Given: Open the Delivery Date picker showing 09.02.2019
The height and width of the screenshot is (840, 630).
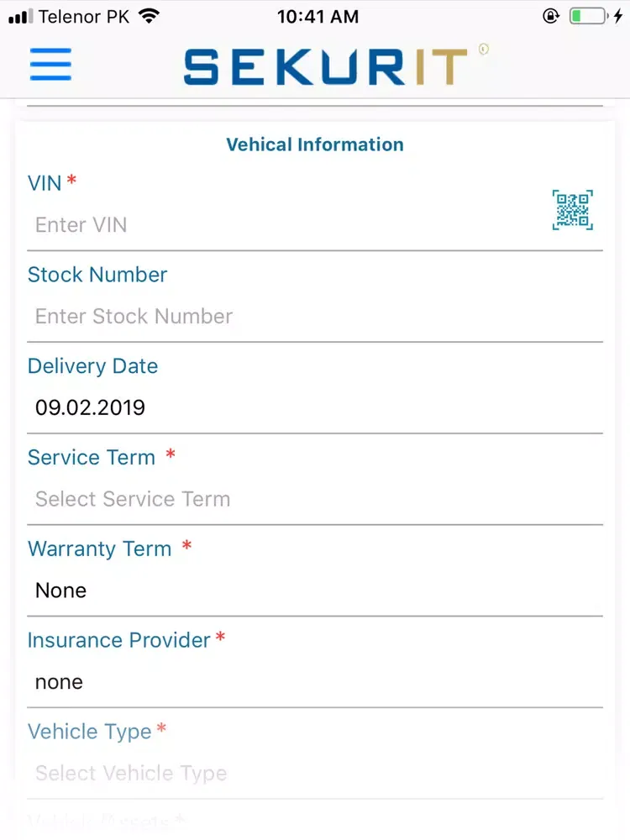Looking at the screenshot, I should point(315,407).
